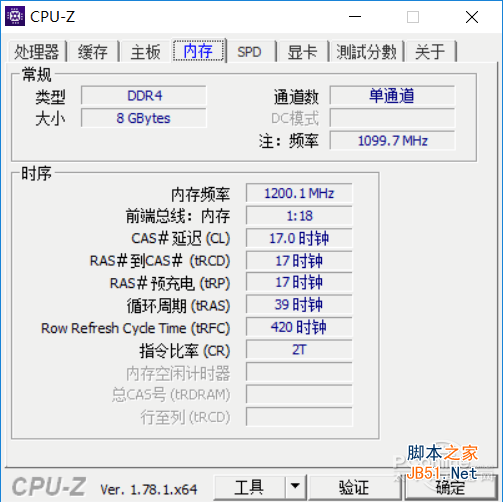This screenshot has height=502, width=503.
Task: Click the Row Refresh Cycle Time (tRFC) label
Action: pyautogui.click(x=135, y=328)
